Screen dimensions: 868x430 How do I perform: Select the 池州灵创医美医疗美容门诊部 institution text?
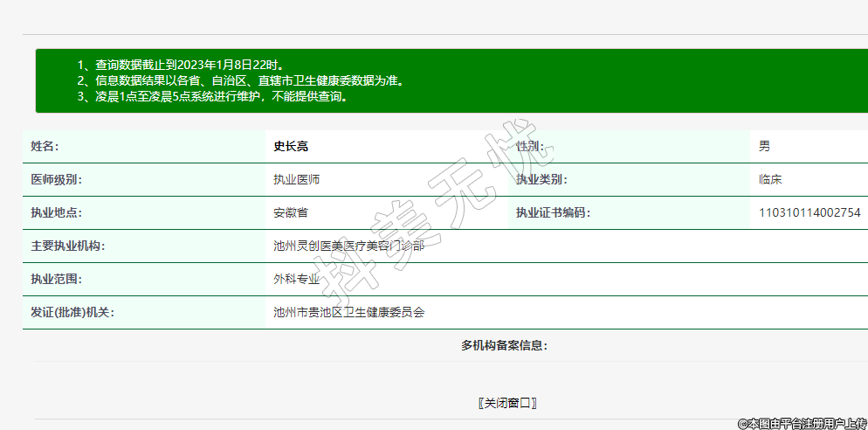pyautogui.click(x=348, y=246)
